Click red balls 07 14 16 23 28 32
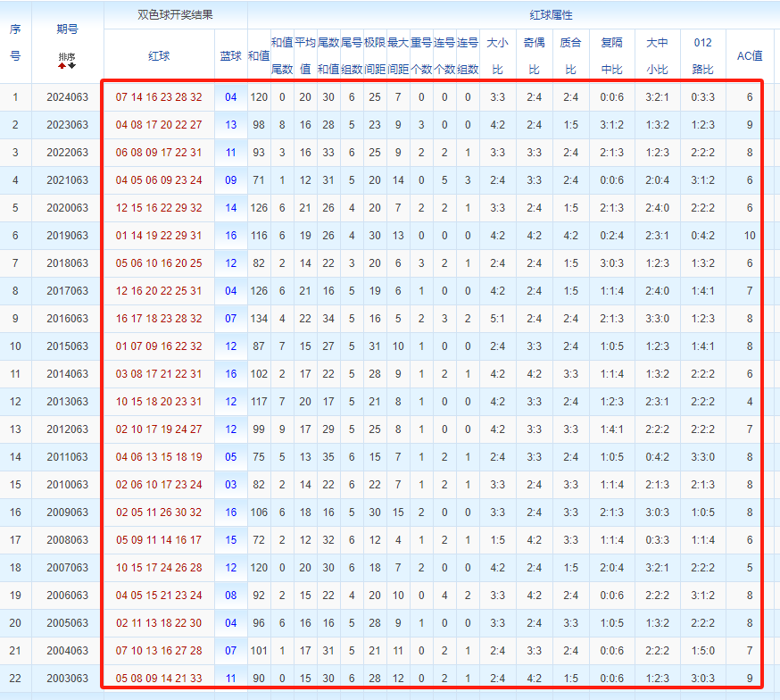780x700 pixels. [159, 97]
